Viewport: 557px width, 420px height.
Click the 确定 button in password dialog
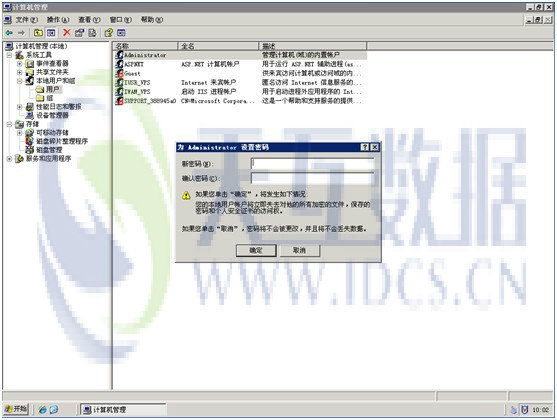256,251
